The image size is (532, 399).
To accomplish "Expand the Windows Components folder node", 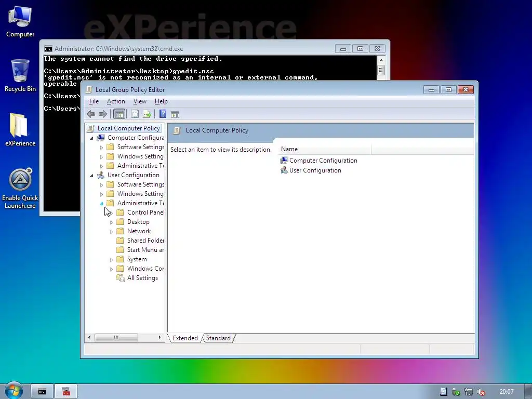I will [x=111, y=269].
